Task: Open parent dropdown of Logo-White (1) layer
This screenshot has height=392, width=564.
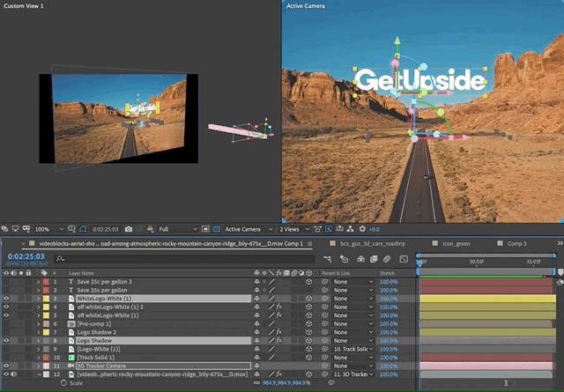Action: 353,349
